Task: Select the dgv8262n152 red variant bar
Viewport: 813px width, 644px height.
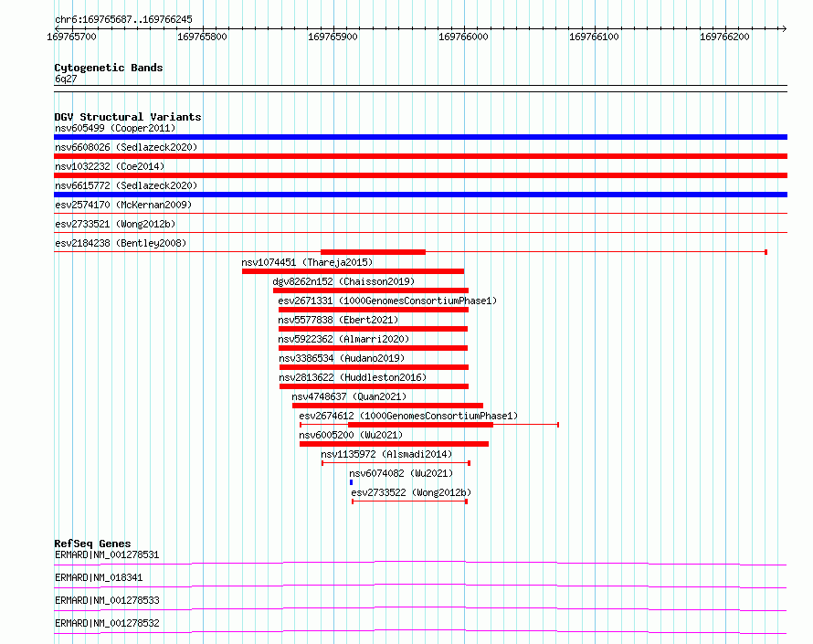Action: [x=371, y=290]
